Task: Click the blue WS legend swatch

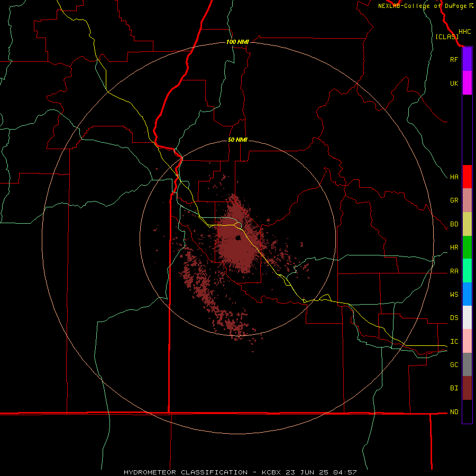Action: (467, 294)
